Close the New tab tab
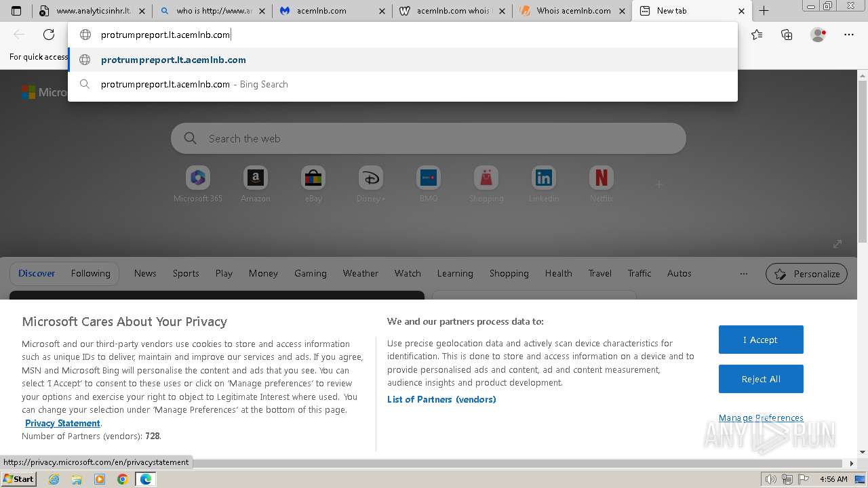The image size is (868, 488). pyautogui.click(x=741, y=11)
